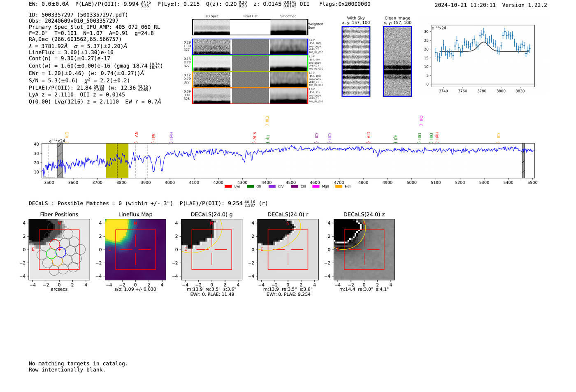This screenshot has width=576, height=392.
Task: Click the s/b: 1.09 +/- 0.030 caption
Action: click(135, 289)
